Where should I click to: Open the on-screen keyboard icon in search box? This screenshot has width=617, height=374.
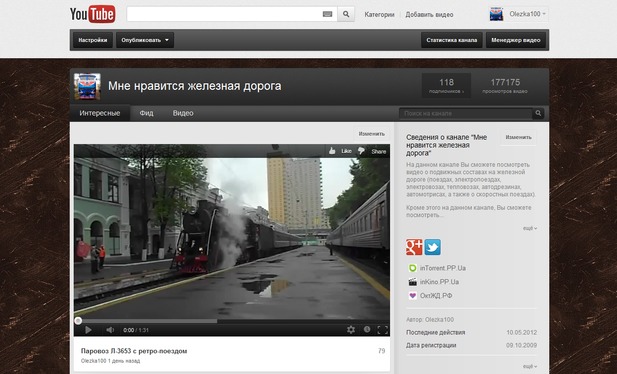(327, 14)
